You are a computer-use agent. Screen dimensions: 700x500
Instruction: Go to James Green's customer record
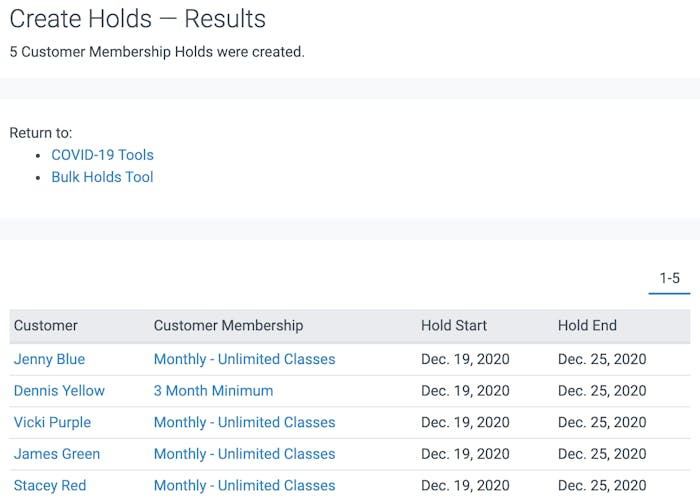(x=57, y=454)
